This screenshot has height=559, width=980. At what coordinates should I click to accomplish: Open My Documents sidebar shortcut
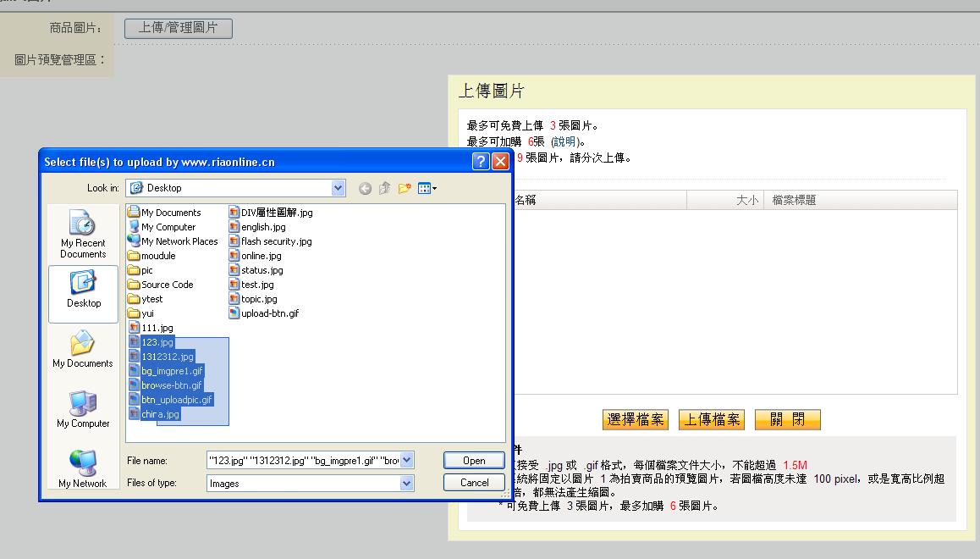click(83, 351)
